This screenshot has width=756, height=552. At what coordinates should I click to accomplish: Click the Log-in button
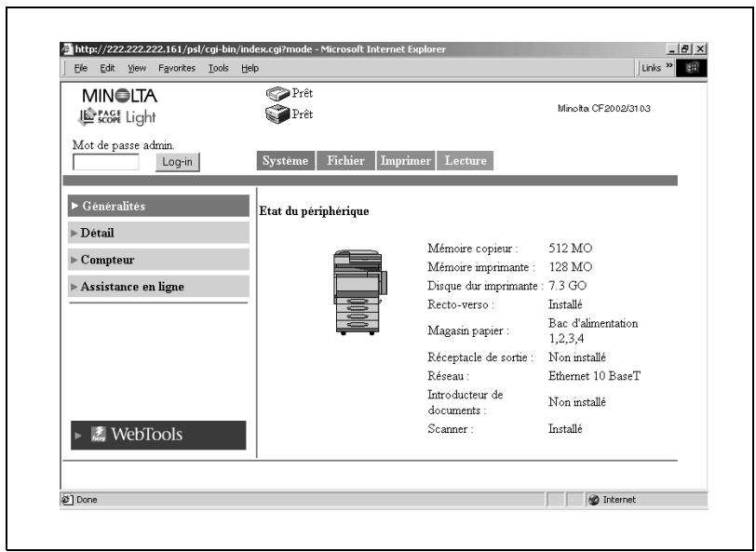pos(178,162)
